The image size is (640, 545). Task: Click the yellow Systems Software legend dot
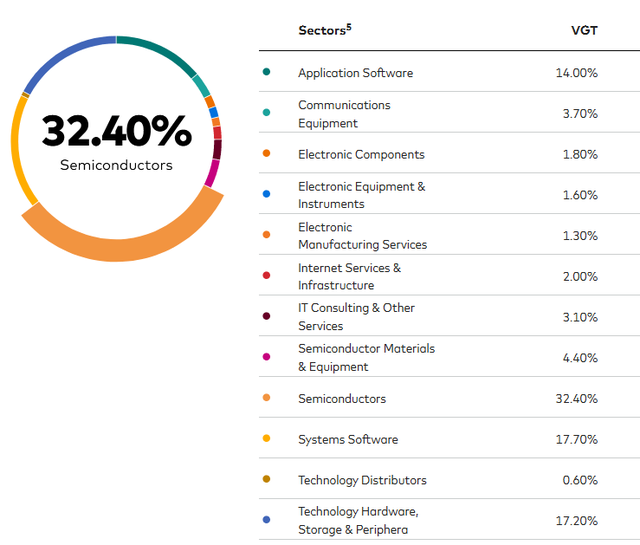[x=267, y=438]
